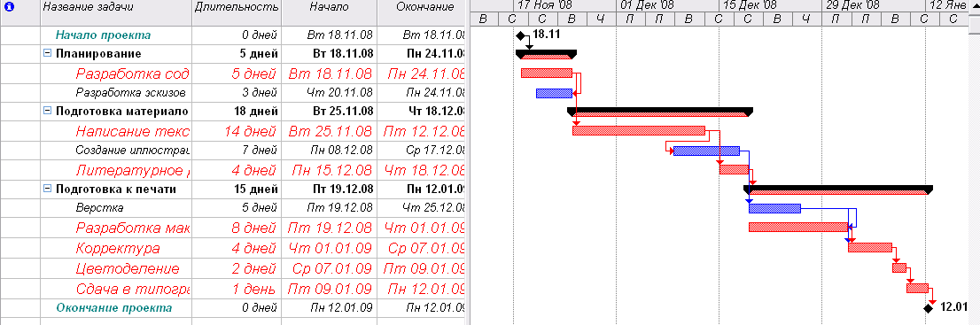Image resolution: width=980 pixels, height=325 pixels.
Task: Click the red Корректура Gantt bar
Action: pos(869,247)
